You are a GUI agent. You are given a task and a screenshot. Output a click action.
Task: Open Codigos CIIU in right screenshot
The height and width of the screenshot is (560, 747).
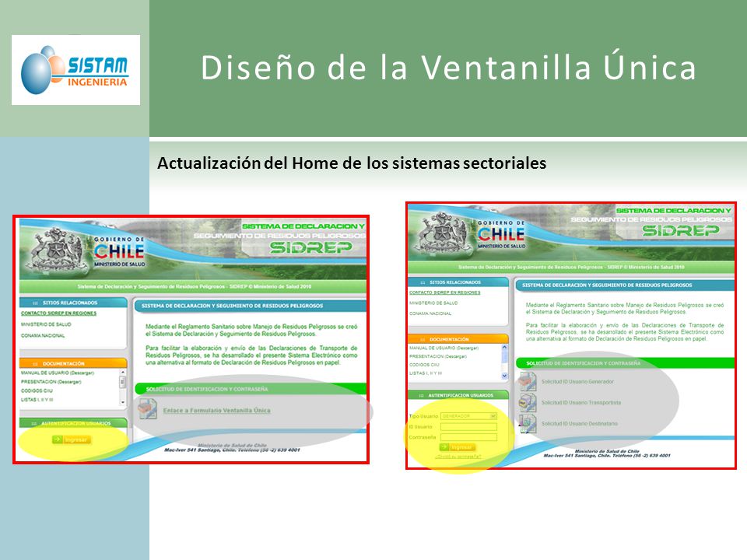(425, 365)
